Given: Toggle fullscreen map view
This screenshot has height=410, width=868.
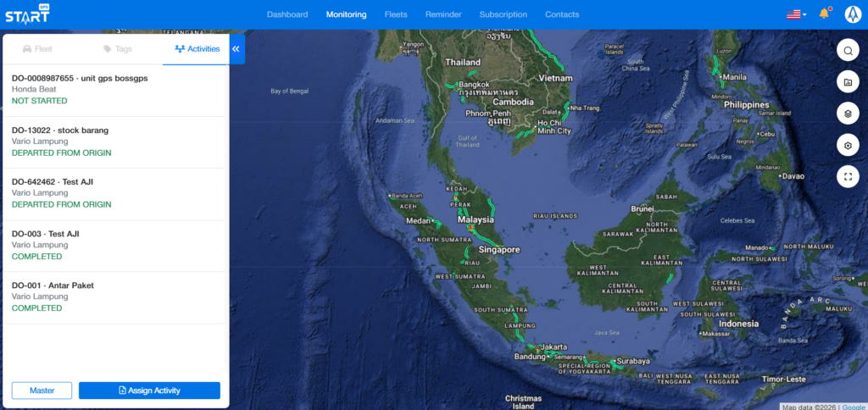Looking at the screenshot, I should 847,176.
